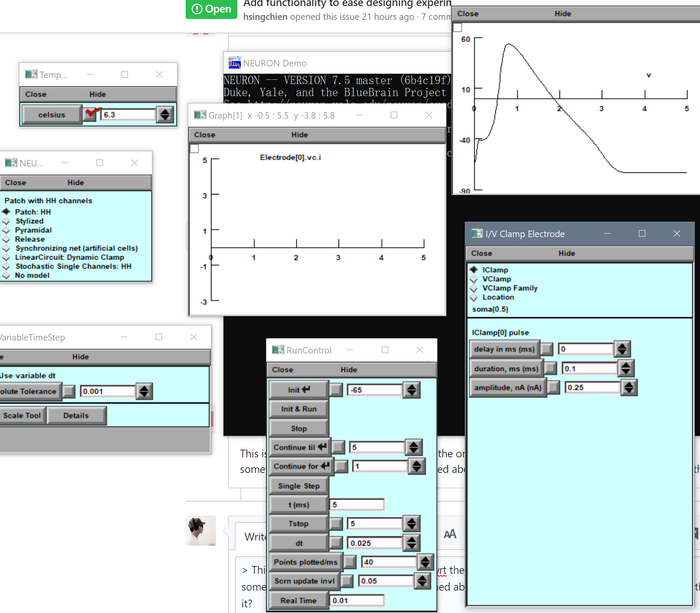The height and width of the screenshot is (613, 700).
Task: Toggle celsius default red checkmark box
Action: click(x=90, y=115)
